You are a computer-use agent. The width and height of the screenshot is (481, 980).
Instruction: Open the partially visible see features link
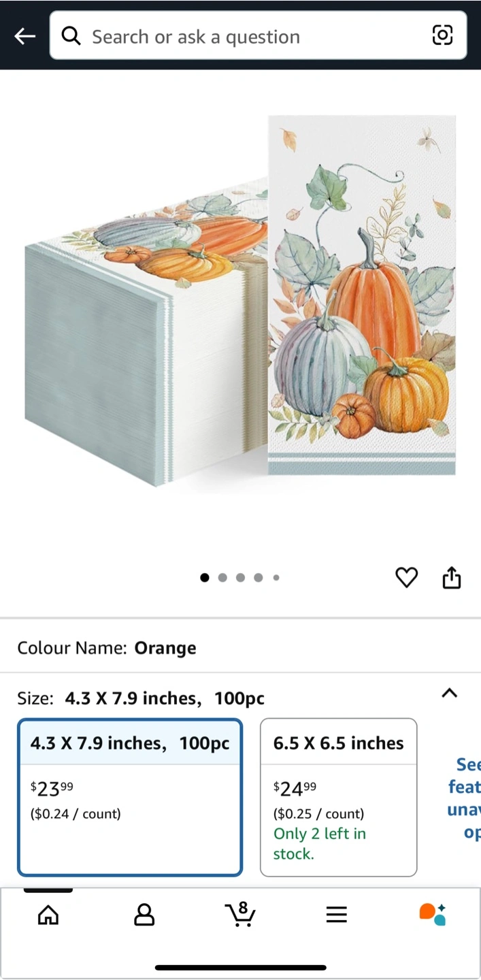(x=464, y=798)
